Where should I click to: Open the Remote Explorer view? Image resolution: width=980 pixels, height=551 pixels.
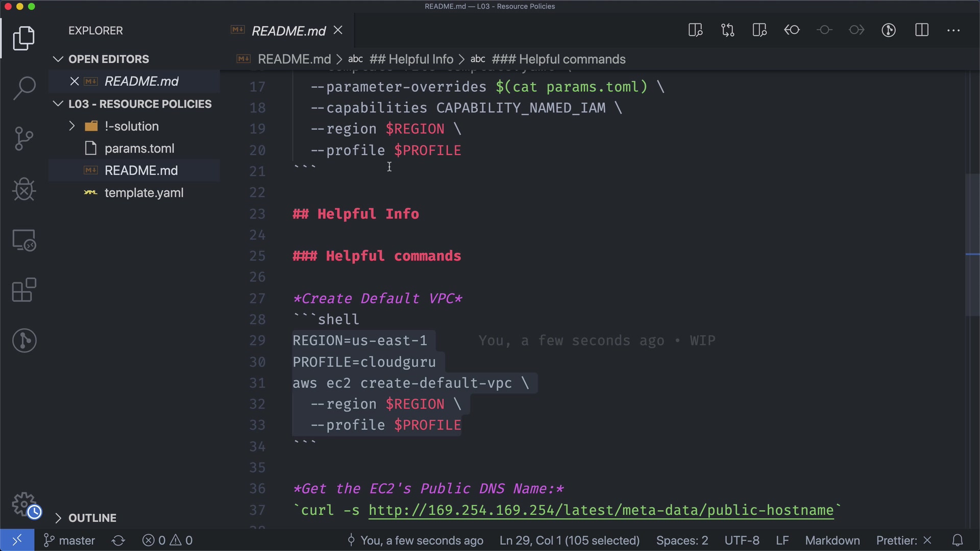(24, 240)
